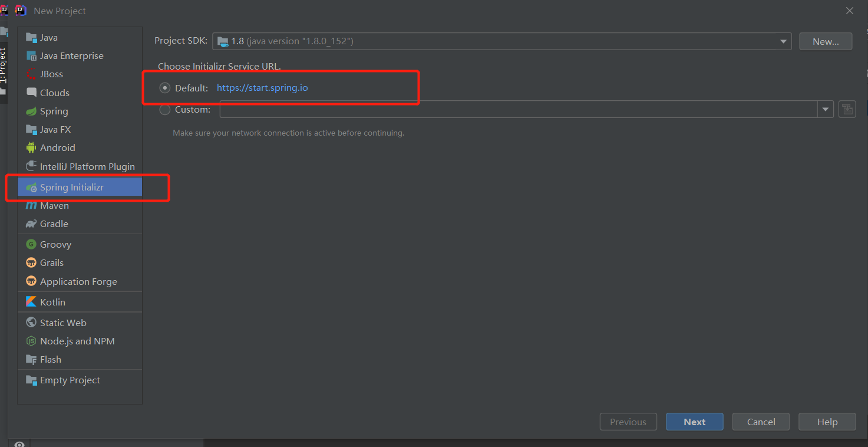Viewport: 868px width, 447px height.
Task: Select the Kotlin project type icon
Action: (x=31, y=301)
